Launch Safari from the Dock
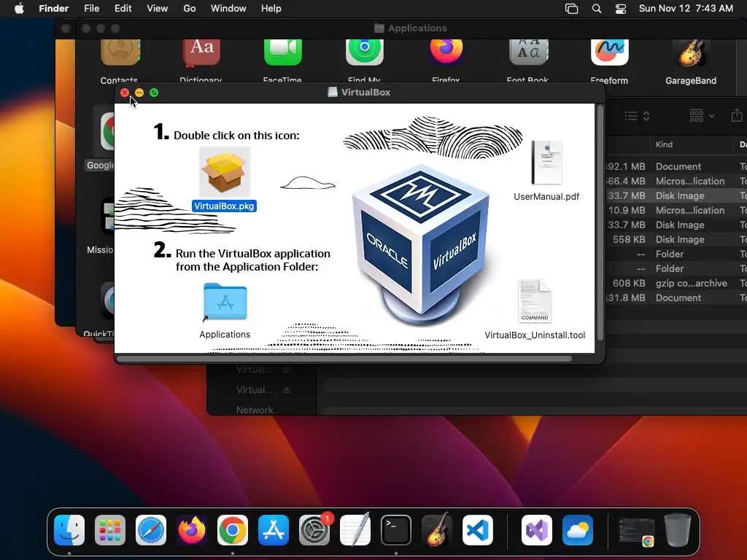The height and width of the screenshot is (560, 747). [x=151, y=530]
